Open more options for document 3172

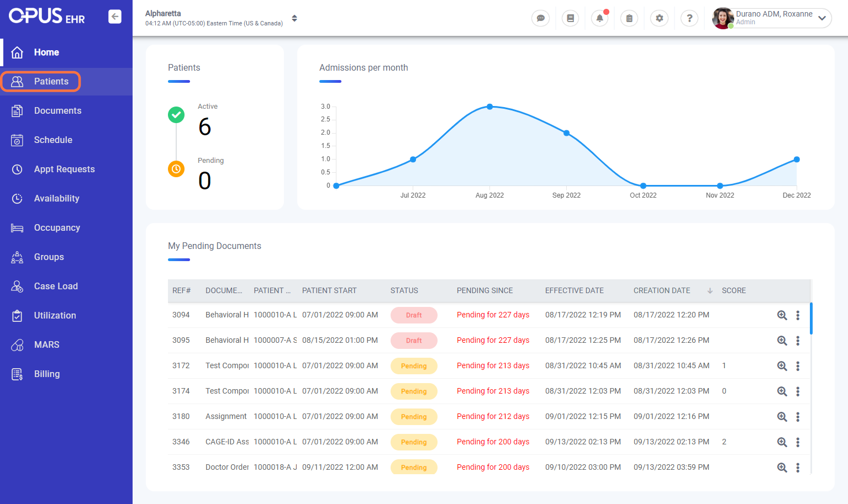pyautogui.click(x=798, y=366)
